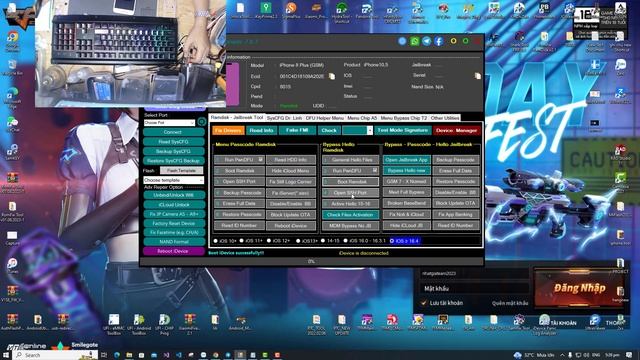
Task: Click the Open Jailbreak App button
Action: (407, 160)
